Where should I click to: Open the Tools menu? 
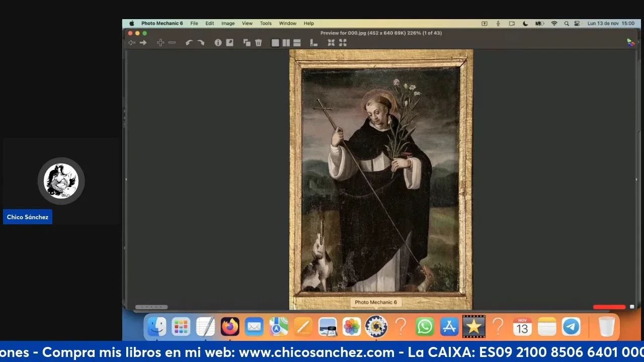click(x=266, y=23)
